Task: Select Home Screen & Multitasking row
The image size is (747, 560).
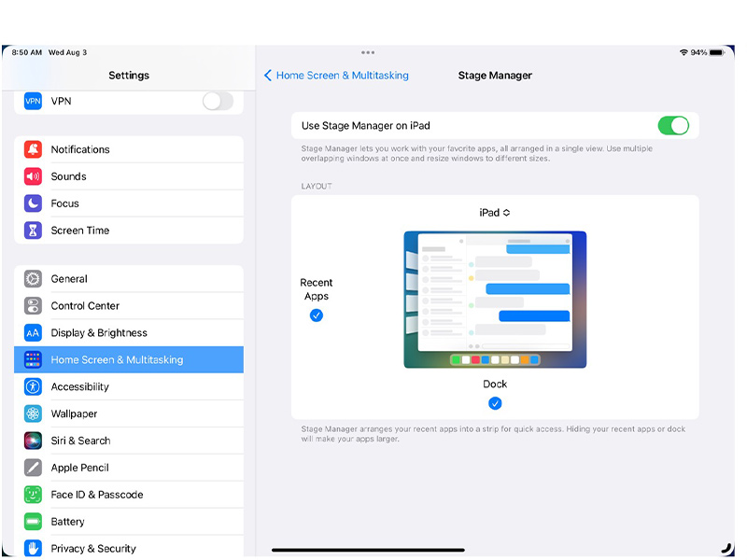Action: pos(129,360)
